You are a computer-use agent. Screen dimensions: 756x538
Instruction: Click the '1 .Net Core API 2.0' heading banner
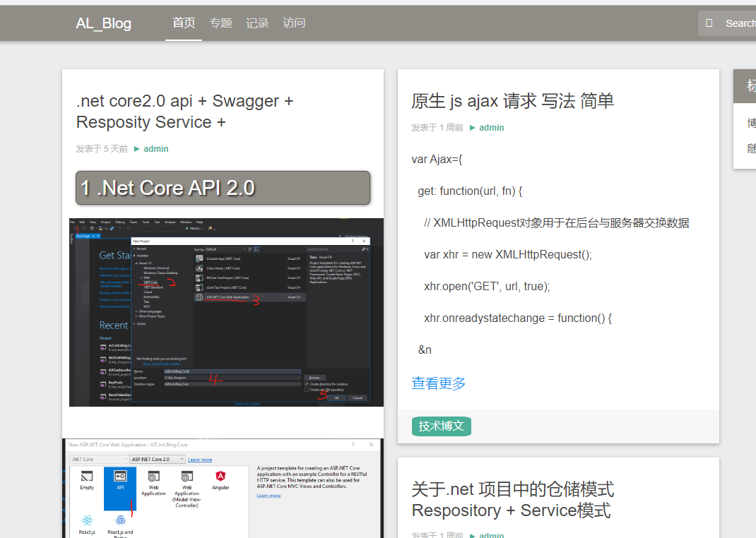(x=223, y=188)
